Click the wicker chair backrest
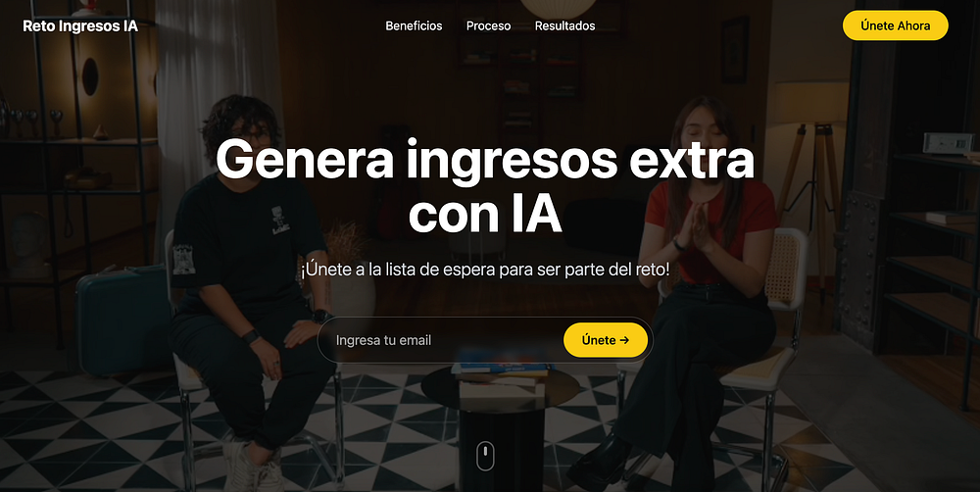This screenshot has width=980, height=492. click(x=783, y=267)
